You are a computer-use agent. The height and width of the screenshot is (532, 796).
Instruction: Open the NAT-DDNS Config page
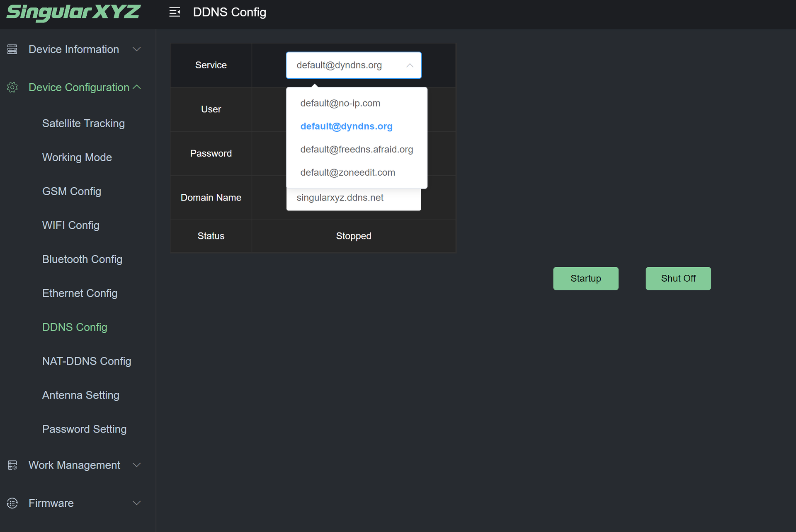click(x=87, y=361)
